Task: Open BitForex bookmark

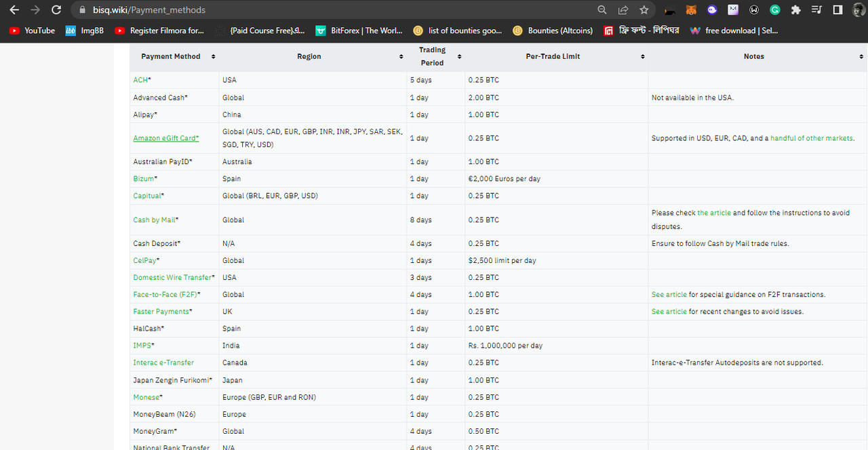Action: click(x=359, y=30)
